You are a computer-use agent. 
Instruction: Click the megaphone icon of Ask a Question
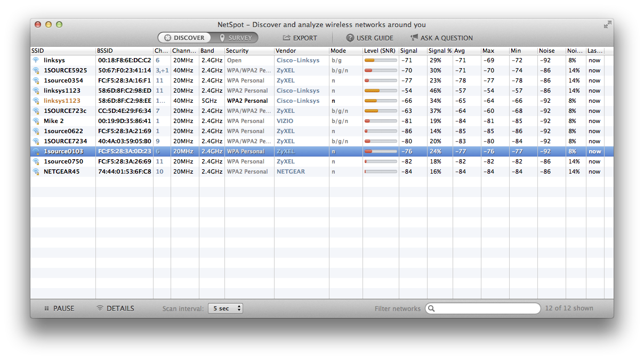pyautogui.click(x=414, y=38)
